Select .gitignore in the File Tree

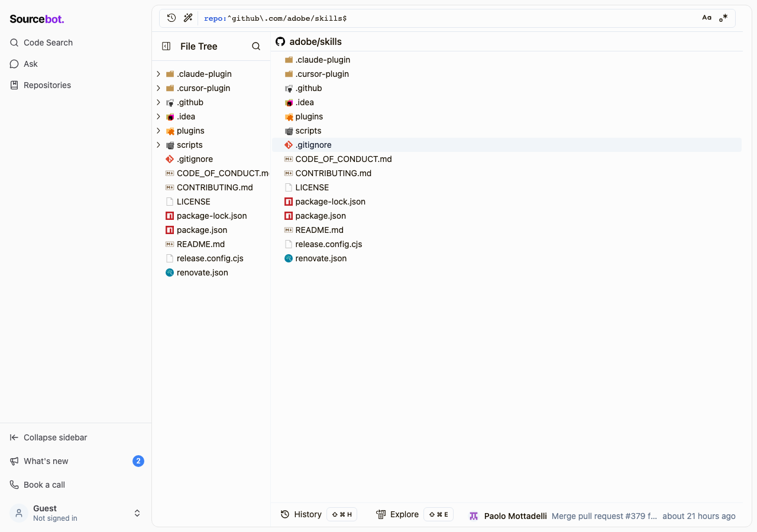[x=195, y=159]
